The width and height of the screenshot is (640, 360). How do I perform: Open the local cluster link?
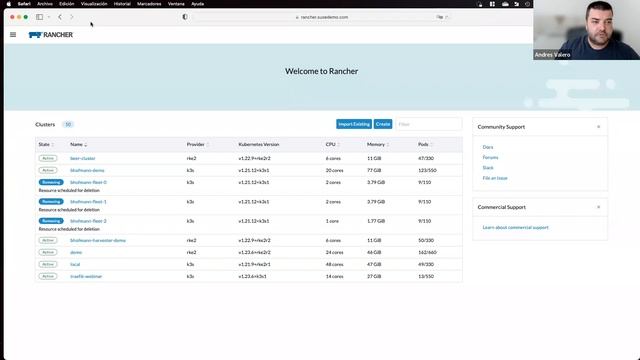point(75,264)
